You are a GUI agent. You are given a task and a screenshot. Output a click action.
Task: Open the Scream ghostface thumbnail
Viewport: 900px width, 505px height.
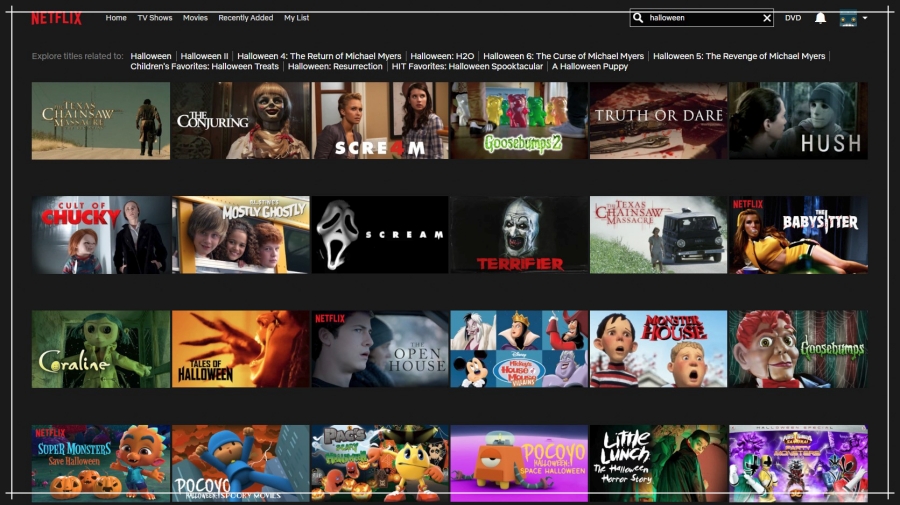click(380, 235)
